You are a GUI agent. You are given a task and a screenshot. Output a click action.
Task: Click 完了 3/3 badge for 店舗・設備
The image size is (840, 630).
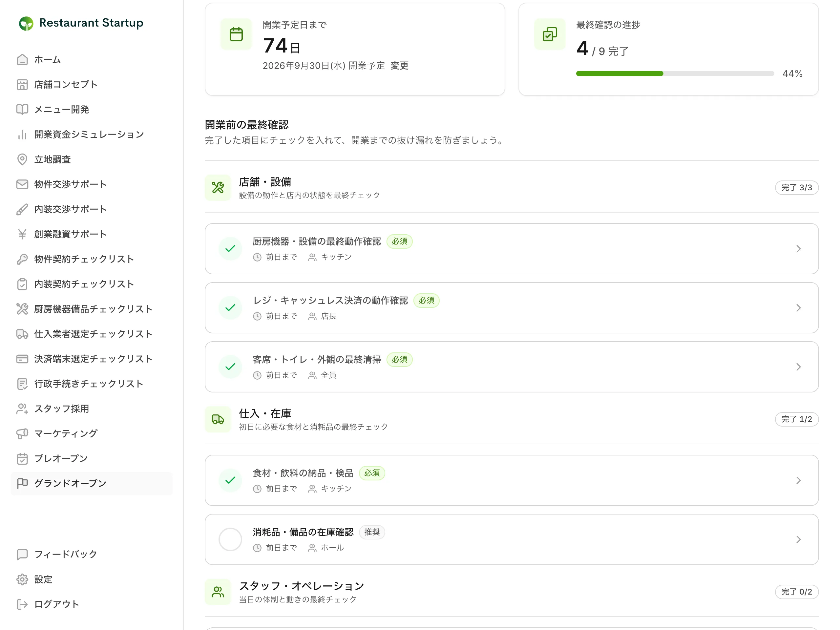(x=796, y=188)
